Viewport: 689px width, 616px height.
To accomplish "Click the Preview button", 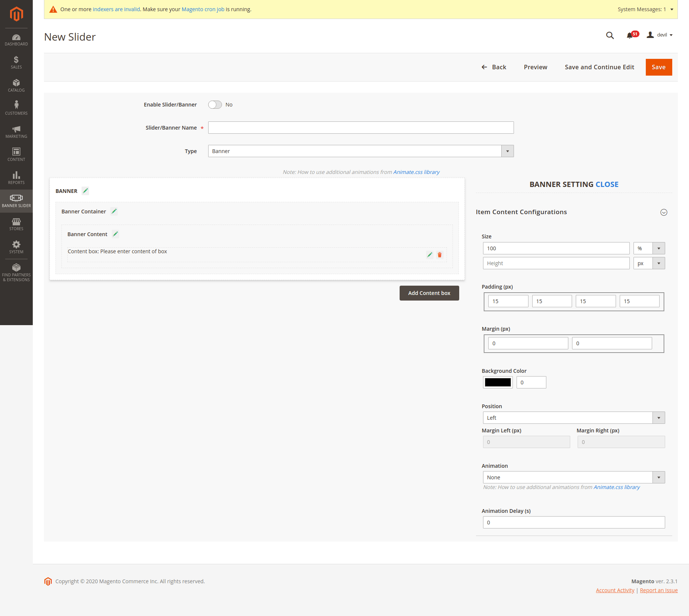I will pyautogui.click(x=536, y=67).
